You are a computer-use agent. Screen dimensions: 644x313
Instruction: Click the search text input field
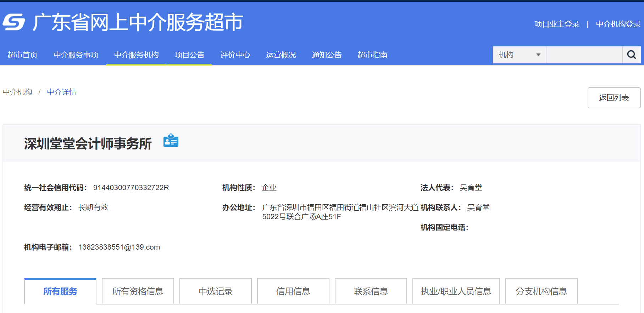[x=584, y=55]
